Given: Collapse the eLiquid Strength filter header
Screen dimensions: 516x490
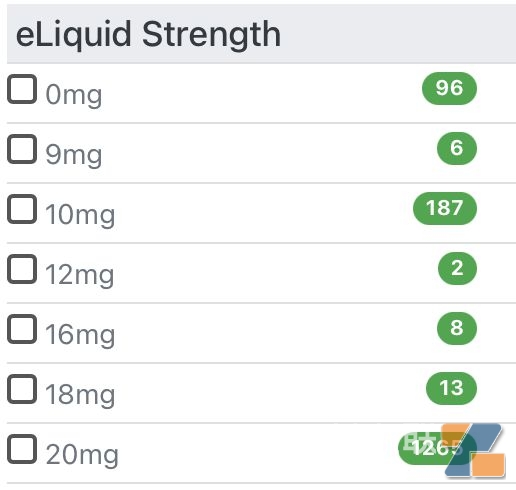Looking at the screenshot, I should point(261,34).
